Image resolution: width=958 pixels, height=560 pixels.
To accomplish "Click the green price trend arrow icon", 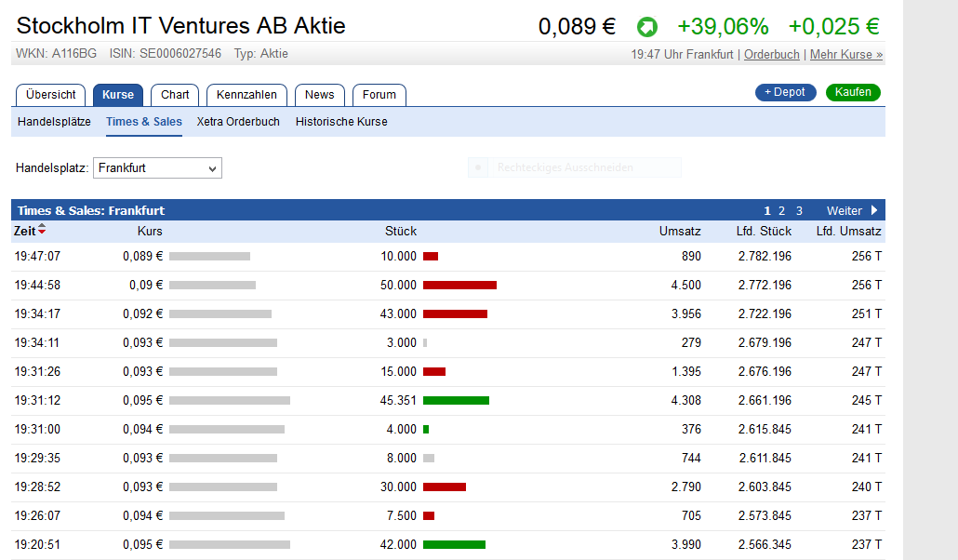I will coord(646,27).
